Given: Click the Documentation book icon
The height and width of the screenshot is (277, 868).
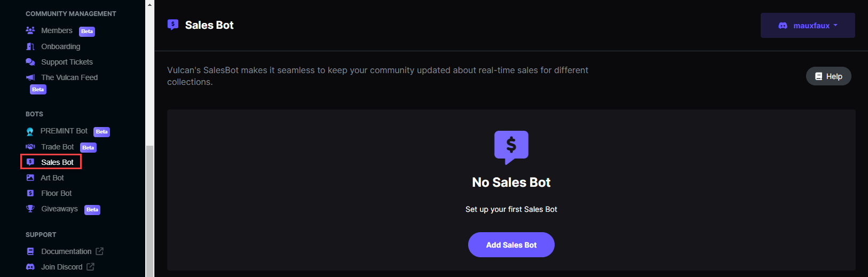Looking at the screenshot, I should (x=30, y=251).
